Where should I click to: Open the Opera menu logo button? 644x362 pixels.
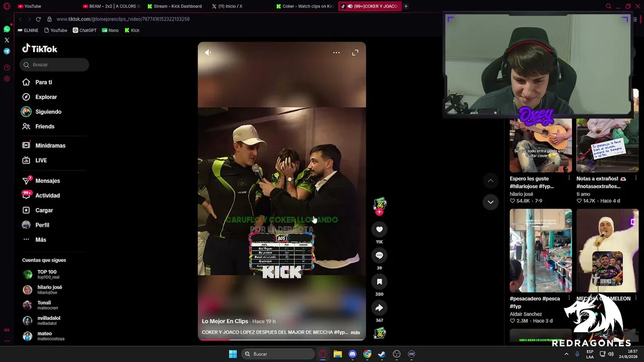[x=7, y=6]
